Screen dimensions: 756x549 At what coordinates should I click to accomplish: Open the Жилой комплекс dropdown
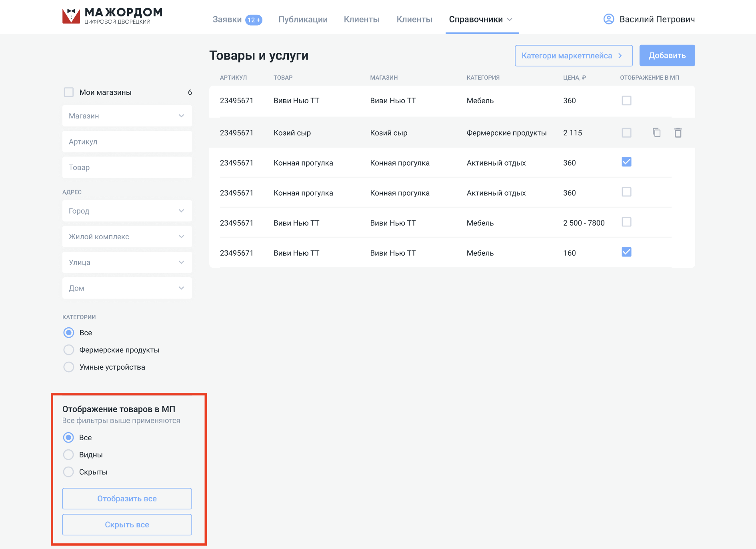[x=127, y=236]
